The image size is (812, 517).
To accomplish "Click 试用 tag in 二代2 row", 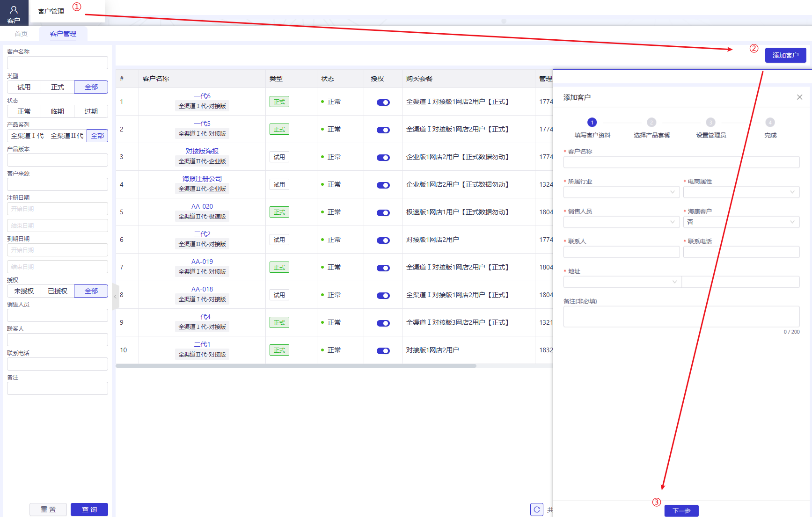I will [x=279, y=240].
